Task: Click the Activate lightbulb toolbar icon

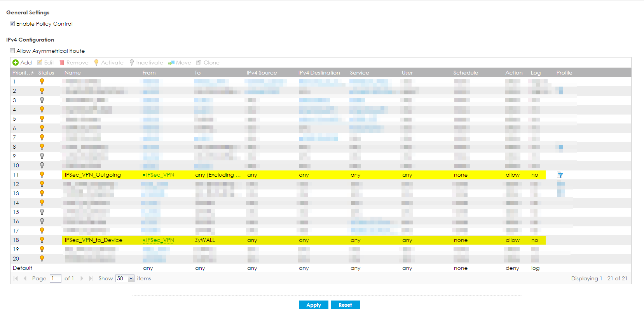Action: click(96, 63)
